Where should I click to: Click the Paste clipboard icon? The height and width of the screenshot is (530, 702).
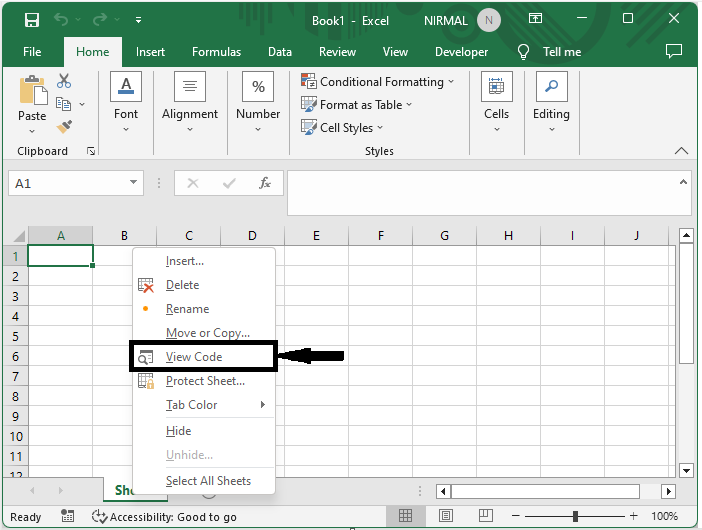(x=33, y=90)
